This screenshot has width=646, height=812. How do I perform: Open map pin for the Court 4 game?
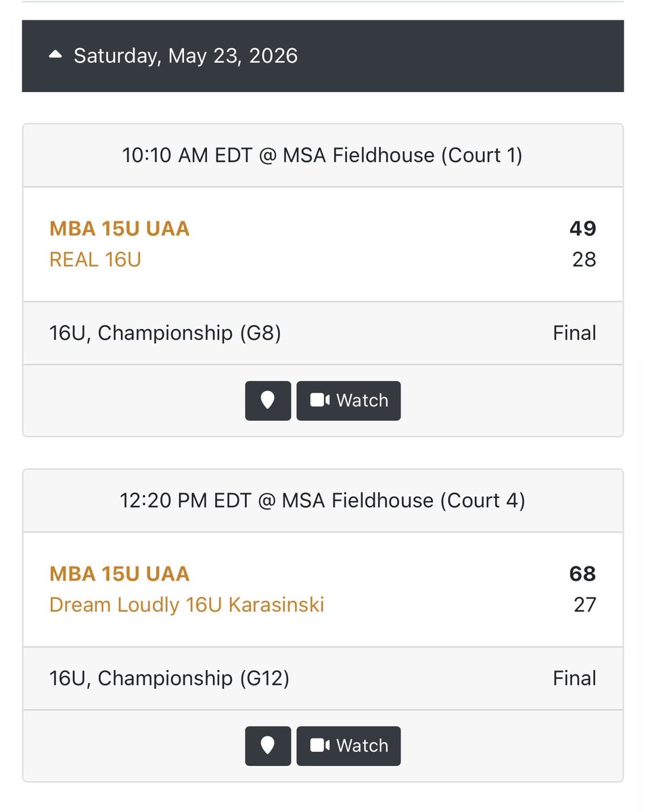pos(268,746)
